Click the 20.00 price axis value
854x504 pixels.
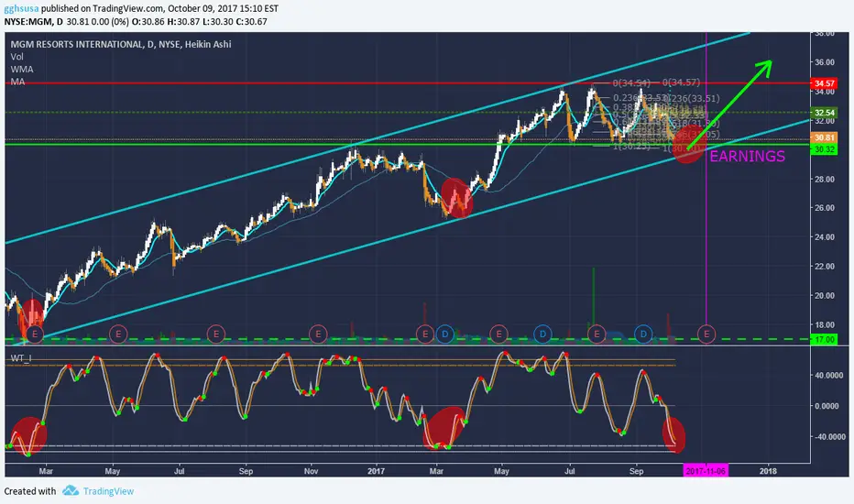(825, 296)
